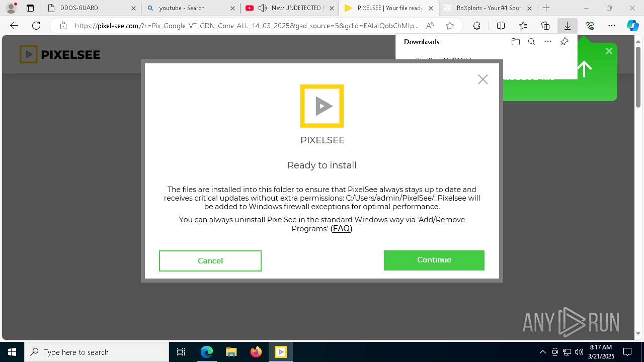Open Microsoft Edge from the taskbar
Viewport: 644px width, 362px height.
207,352
